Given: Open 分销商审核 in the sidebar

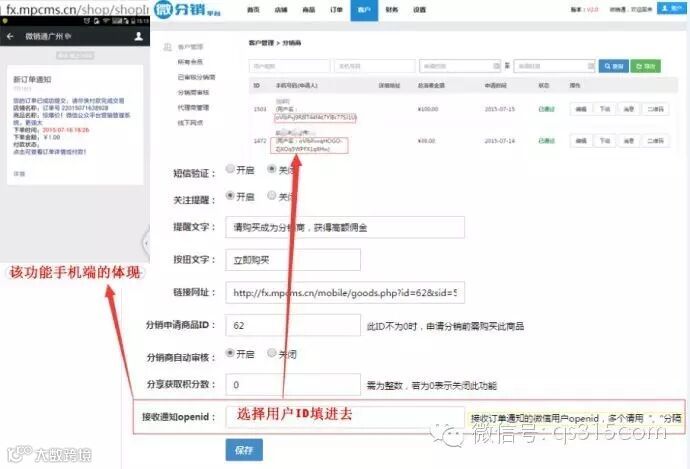Looking at the screenshot, I should coord(193,92).
